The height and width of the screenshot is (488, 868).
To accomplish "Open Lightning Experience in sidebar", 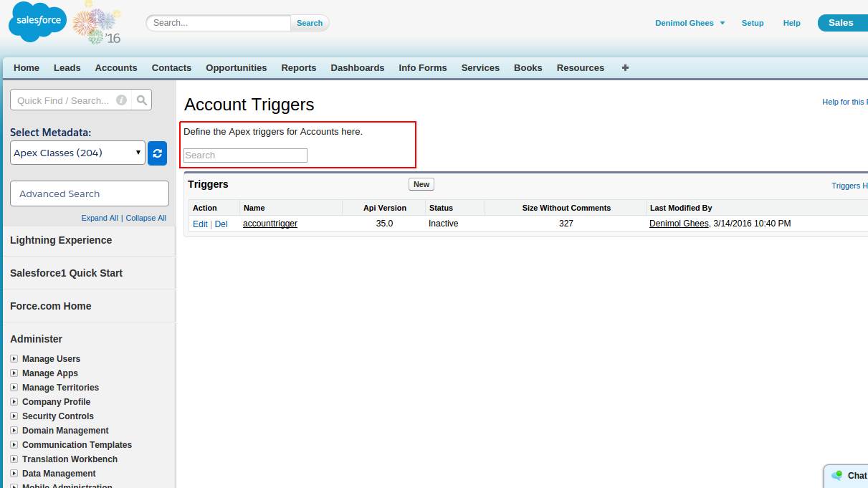I will pos(61,240).
